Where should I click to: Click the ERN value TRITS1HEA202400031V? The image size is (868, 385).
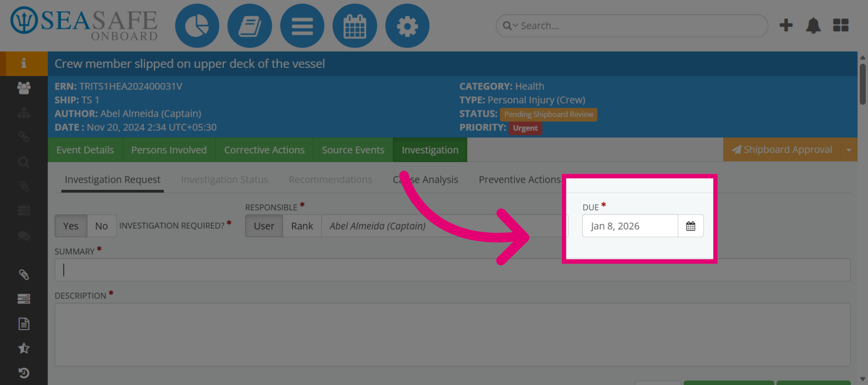[131, 86]
